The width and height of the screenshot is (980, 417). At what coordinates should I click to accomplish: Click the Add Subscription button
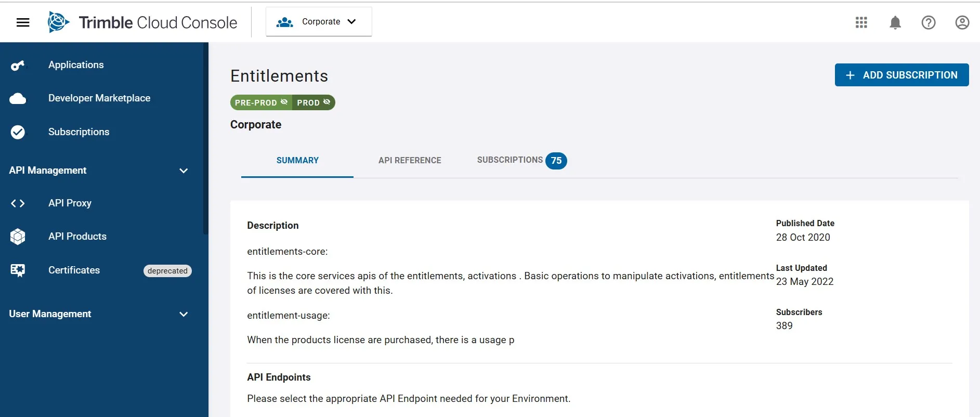tap(901, 75)
